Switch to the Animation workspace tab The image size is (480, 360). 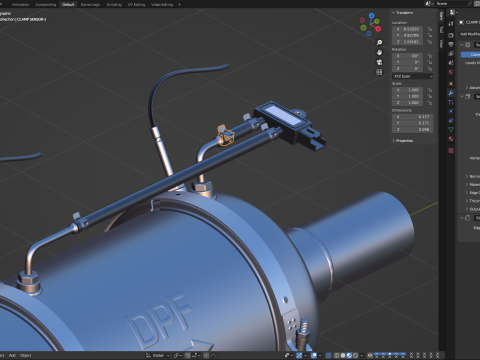[20, 4]
